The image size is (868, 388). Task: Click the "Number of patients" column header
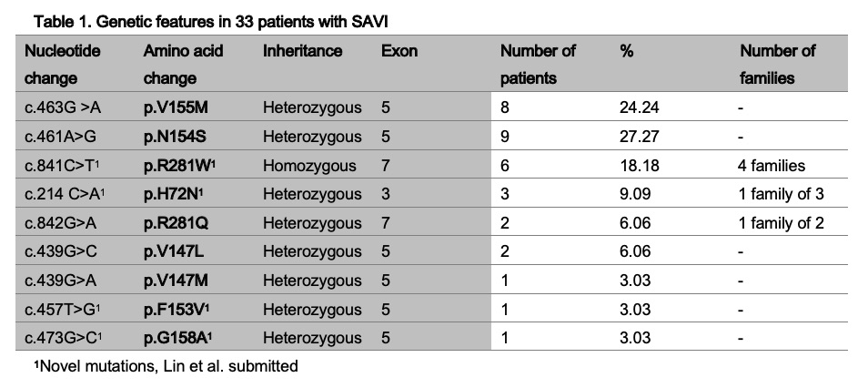tap(538, 64)
